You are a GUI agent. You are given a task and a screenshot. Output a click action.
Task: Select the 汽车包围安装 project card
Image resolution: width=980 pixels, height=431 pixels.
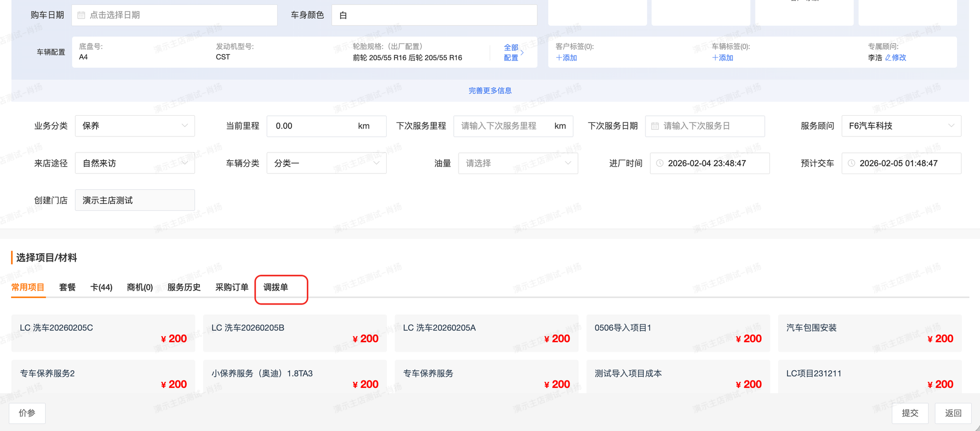(x=869, y=333)
